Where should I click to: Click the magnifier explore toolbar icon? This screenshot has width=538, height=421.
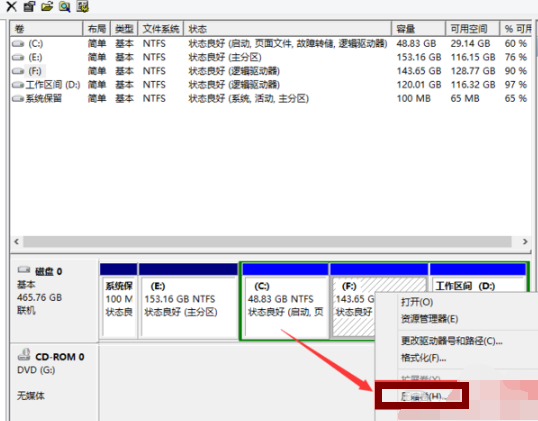click(64, 6)
